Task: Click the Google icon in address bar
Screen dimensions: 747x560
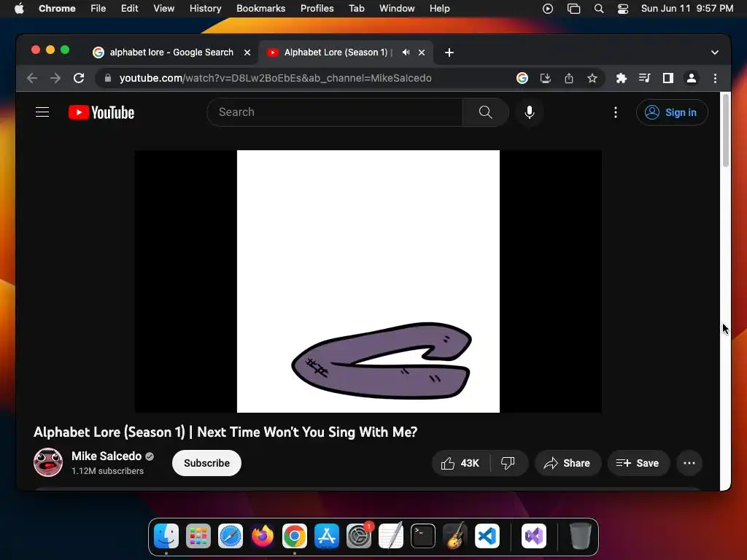Action: point(522,78)
